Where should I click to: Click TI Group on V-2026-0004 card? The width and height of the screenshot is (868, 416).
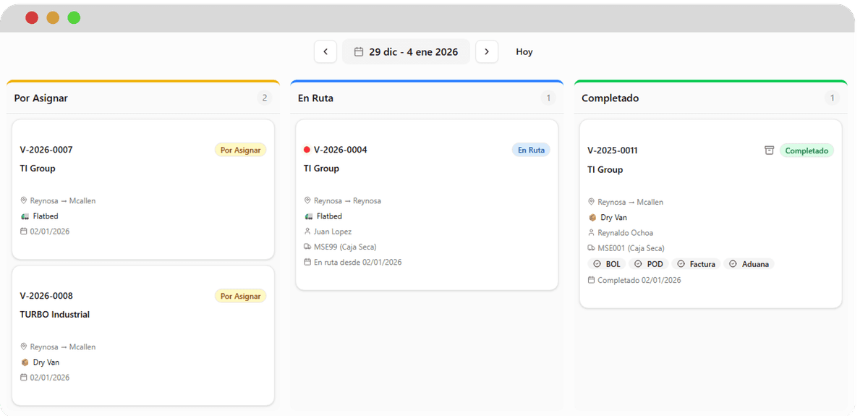(321, 168)
